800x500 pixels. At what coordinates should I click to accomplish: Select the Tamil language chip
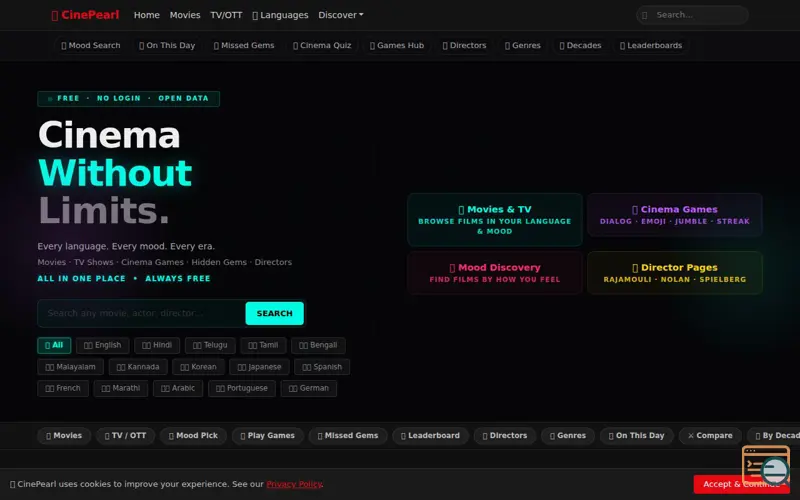[x=263, y=345]
